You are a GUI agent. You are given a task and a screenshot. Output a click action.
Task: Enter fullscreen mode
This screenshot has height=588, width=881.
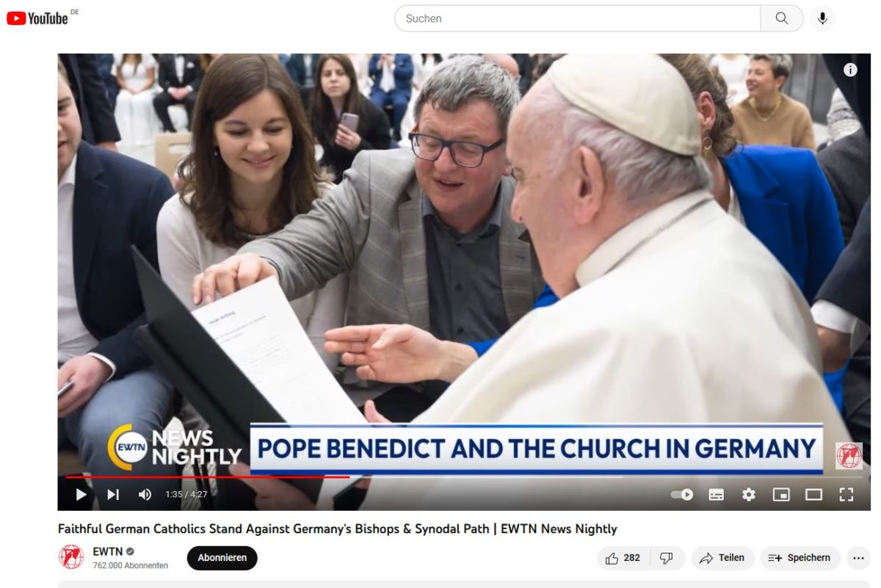[x=846, y=495]
